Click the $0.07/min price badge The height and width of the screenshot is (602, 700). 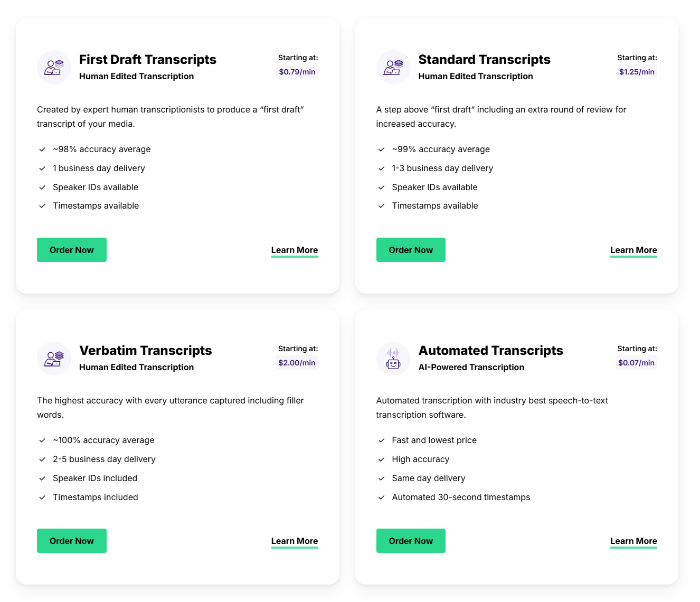[636, 363]
